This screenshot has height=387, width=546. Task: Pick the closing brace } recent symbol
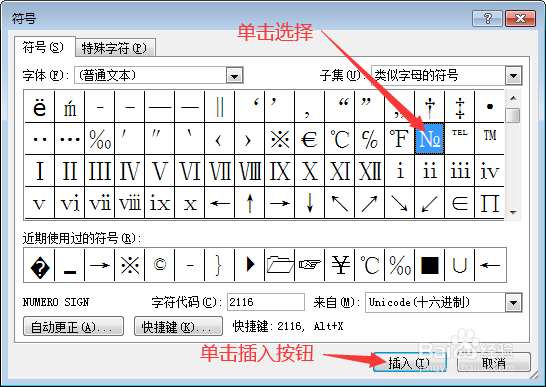(x=219, y=265)
